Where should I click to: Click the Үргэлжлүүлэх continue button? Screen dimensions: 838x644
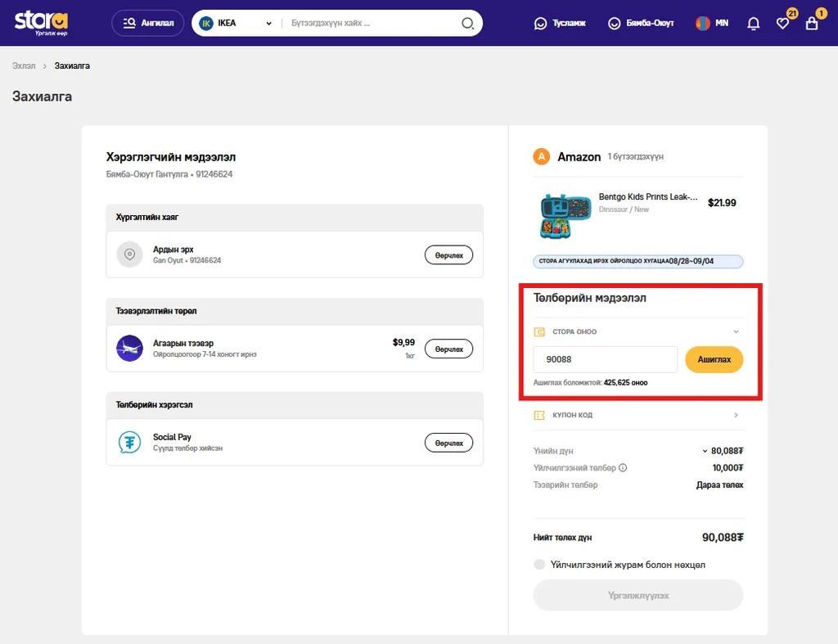click(638, 596)
